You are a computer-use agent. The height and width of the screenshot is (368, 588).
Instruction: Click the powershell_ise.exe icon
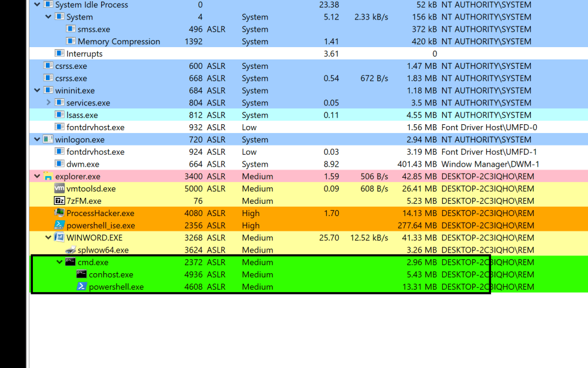pyautogui.click(x=59, y=226)
